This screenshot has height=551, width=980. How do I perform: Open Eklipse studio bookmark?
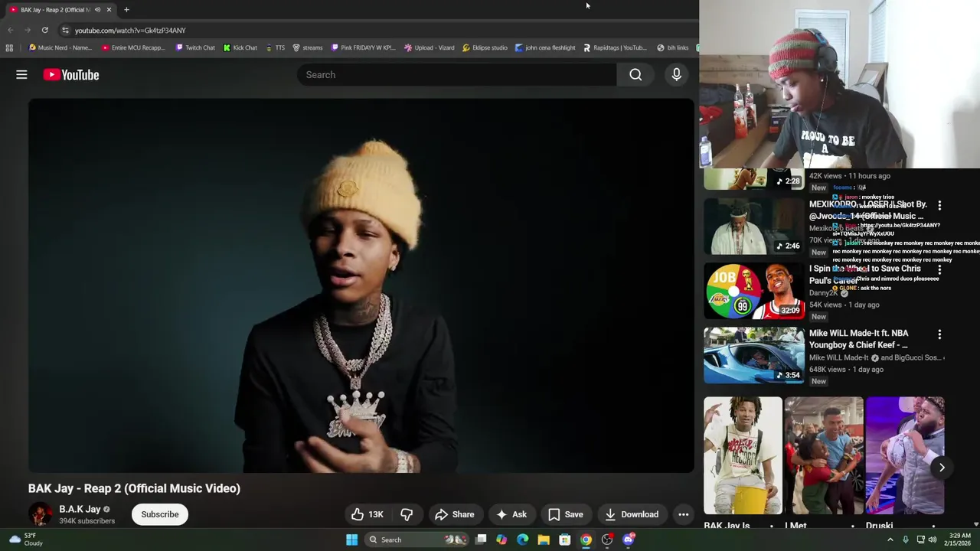(485, 47)
